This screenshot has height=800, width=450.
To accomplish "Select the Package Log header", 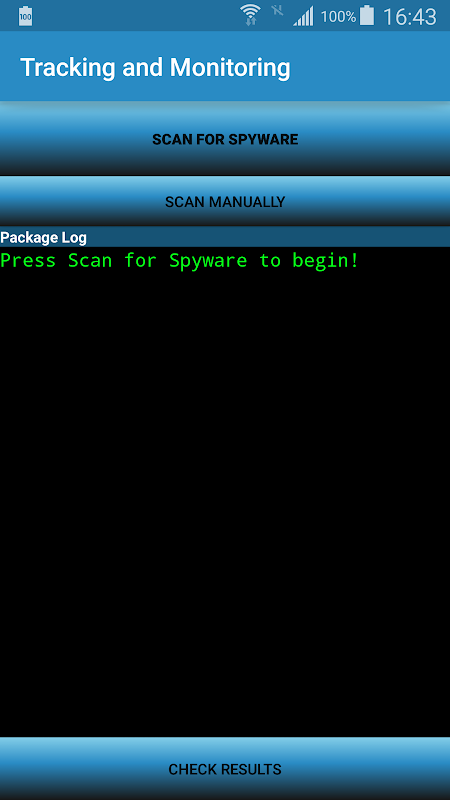I will [x=225, y=237].
